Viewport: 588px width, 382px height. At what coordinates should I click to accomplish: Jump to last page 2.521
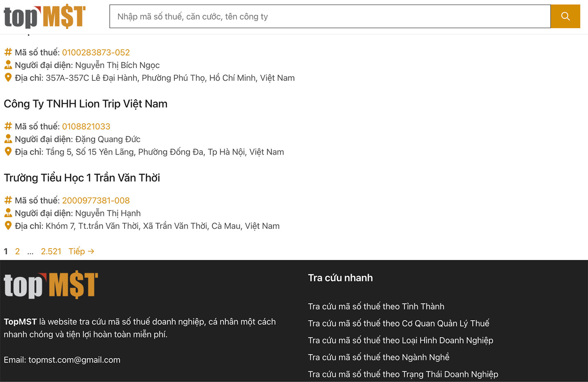51,251
